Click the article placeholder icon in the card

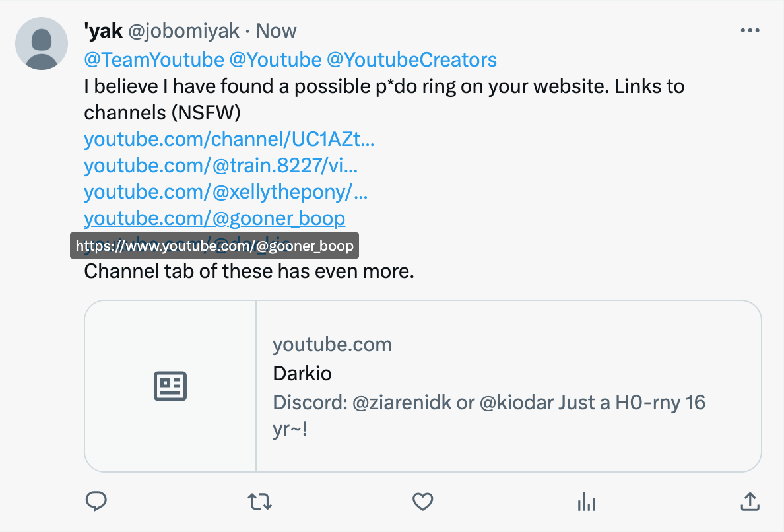pyautogui.click(x=170, y=386)
